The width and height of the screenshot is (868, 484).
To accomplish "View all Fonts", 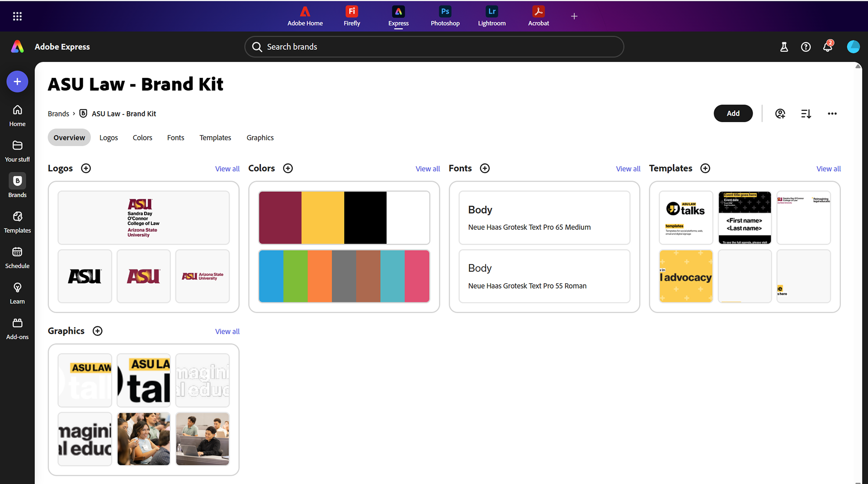I will coord(628,169).
